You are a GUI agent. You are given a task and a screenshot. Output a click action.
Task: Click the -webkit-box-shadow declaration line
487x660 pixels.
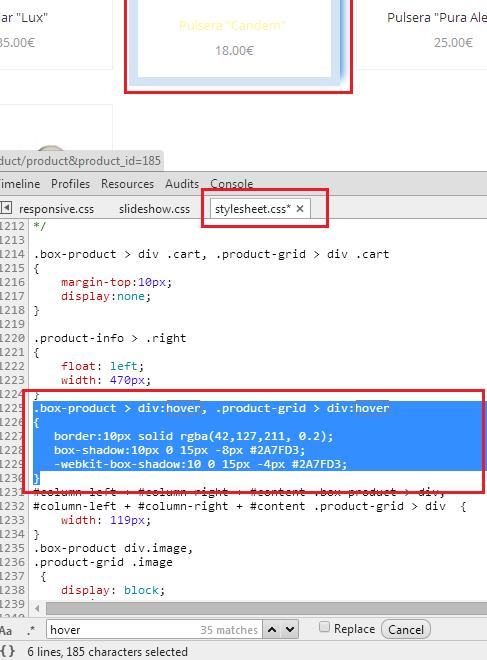click(200, 464)
